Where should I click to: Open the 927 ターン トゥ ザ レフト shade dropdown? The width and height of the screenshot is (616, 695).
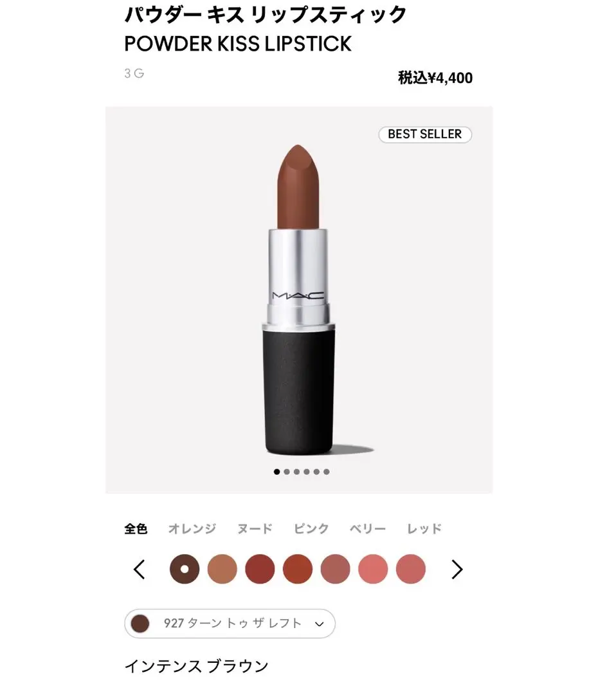pyautogui.click(x=230, y=624)
